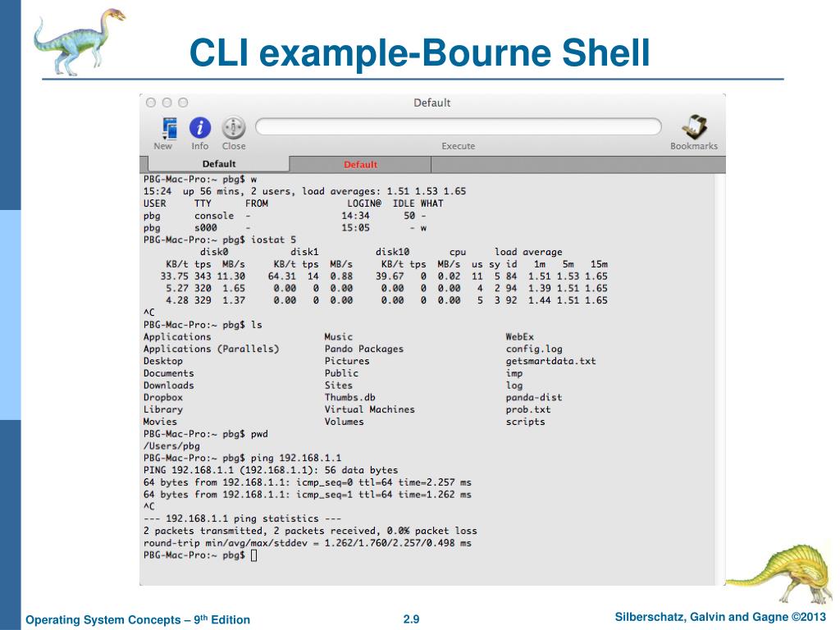Click the 'WebEx' entry
Image resolution: width=840 pixels, height=630 pixels.
519,337
